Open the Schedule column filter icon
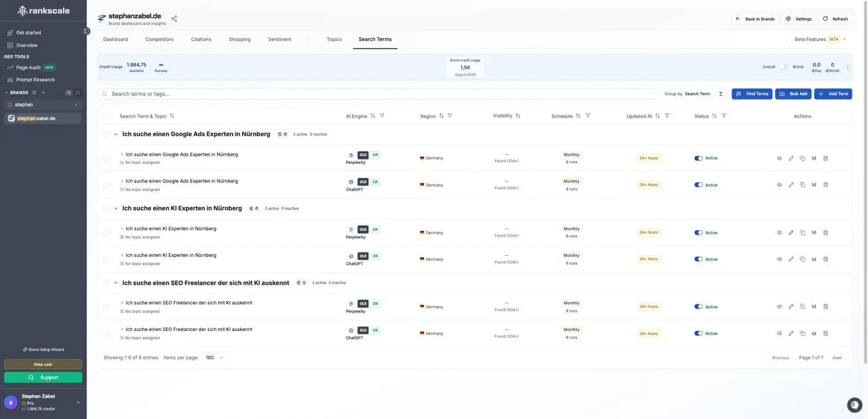Screen dimensions: 868x419 point(587,116)
